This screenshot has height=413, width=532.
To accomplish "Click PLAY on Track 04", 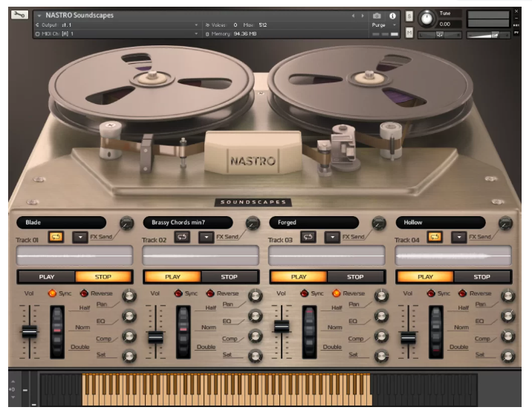I will pyautogui.click(x=426, y=277).
